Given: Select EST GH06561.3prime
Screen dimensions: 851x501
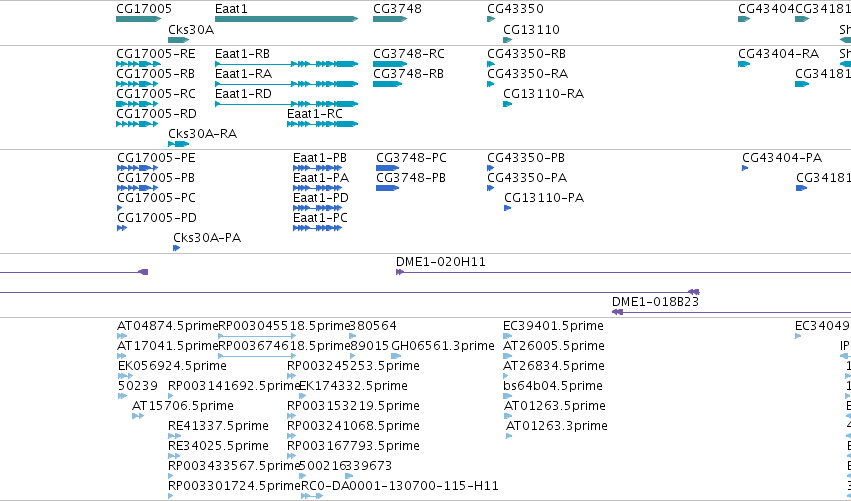Looking at the screenshot, I should click(x=396, y=357).
